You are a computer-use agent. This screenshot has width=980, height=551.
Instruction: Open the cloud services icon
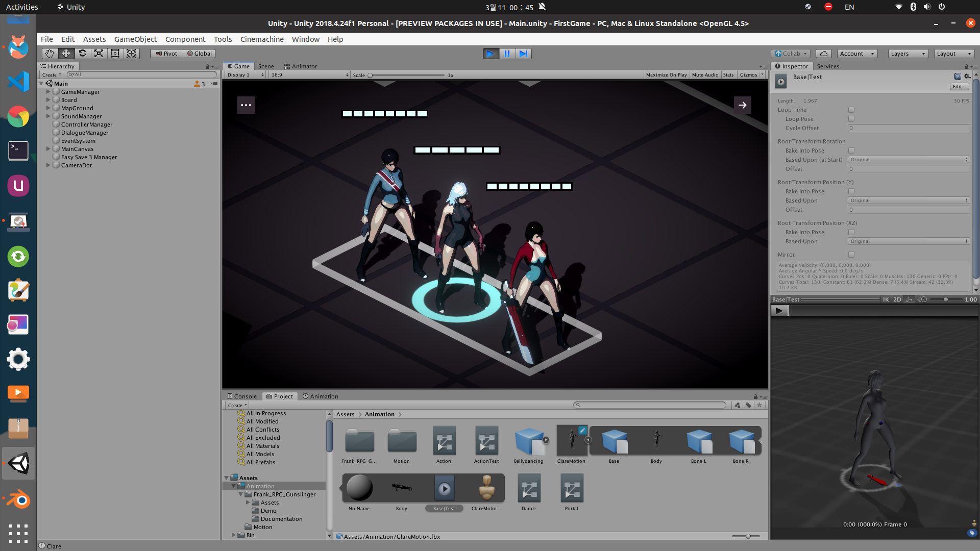coord(824,54)
